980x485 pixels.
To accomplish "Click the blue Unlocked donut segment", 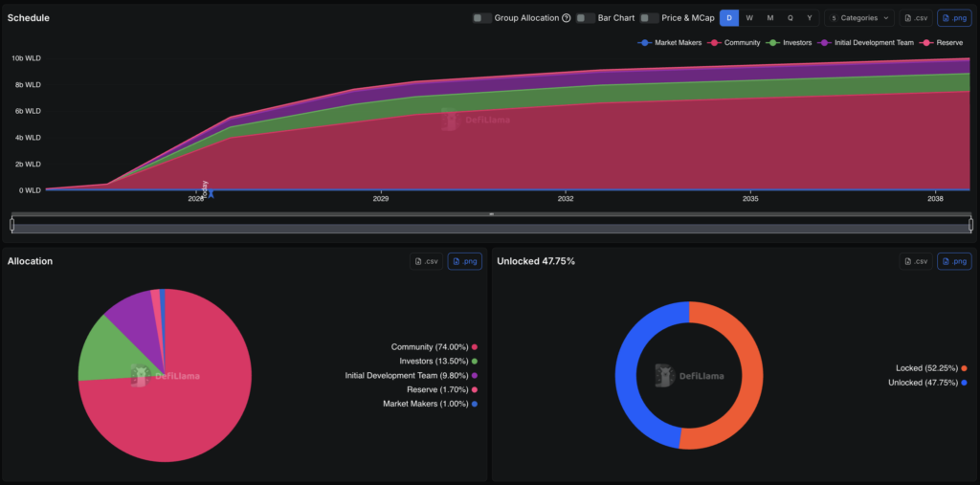I will 626,375.
